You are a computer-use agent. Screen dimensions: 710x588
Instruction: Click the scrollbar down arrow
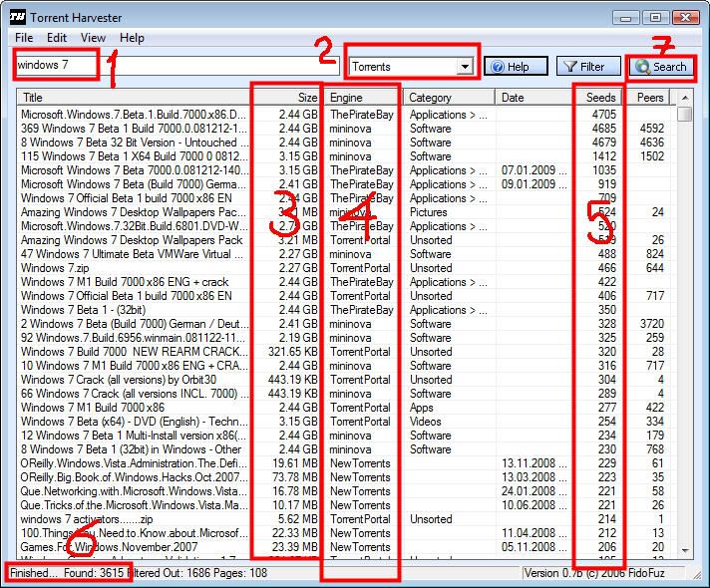click(685, 550)
